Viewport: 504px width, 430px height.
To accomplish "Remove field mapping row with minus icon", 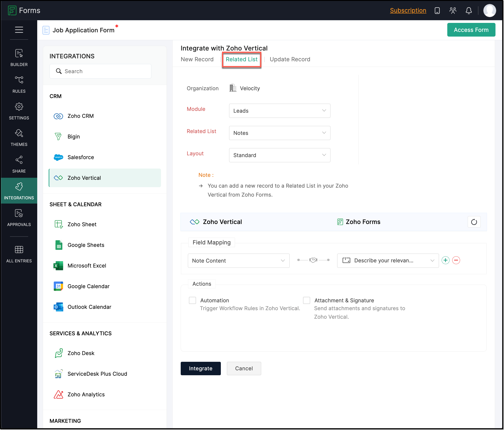I will [456, 260].
